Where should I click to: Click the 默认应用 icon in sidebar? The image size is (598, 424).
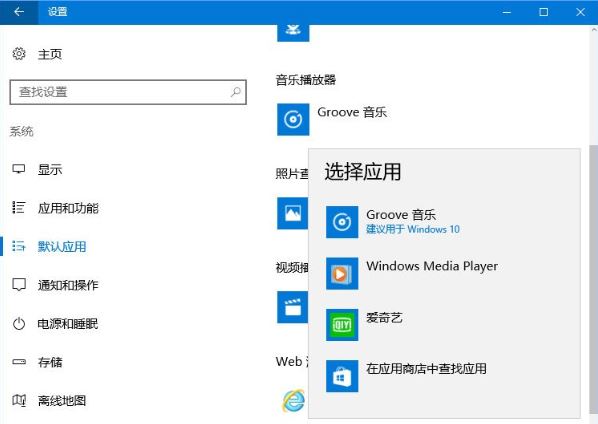(x=19, y=246)
